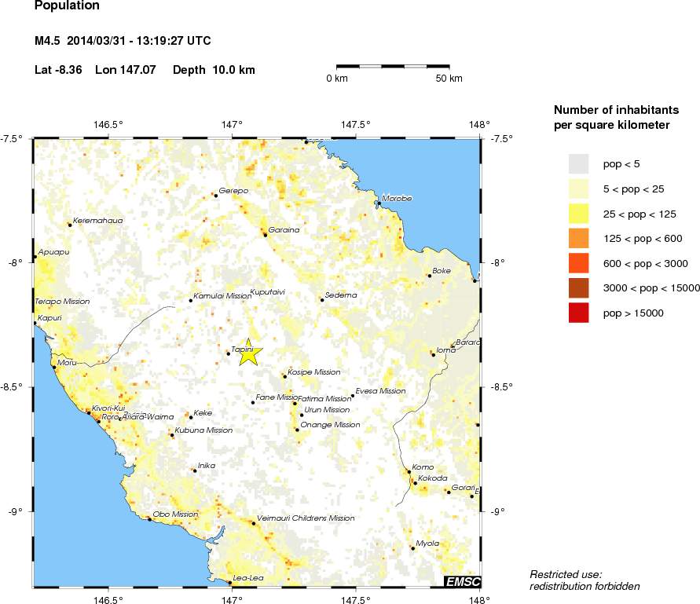Select the Garaina town marker
700x604 pixels.
pos(266,235)
